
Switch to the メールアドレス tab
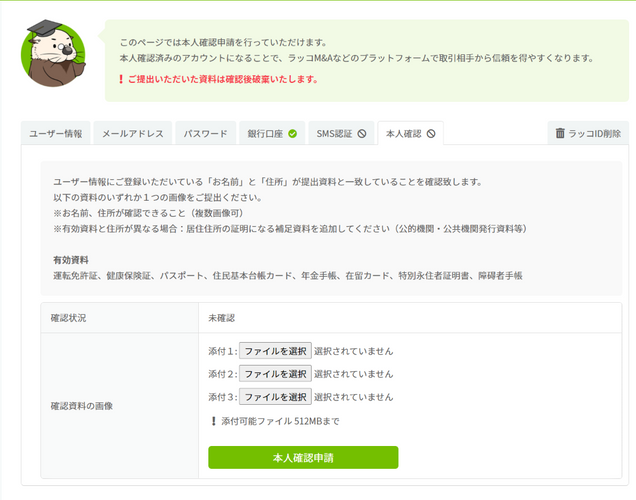(x=132, y=133)
